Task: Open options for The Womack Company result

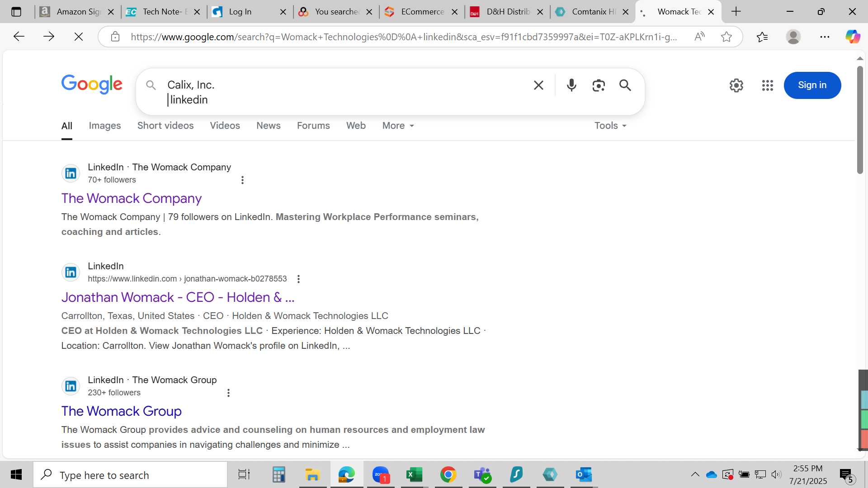Action: click(242, 180)
